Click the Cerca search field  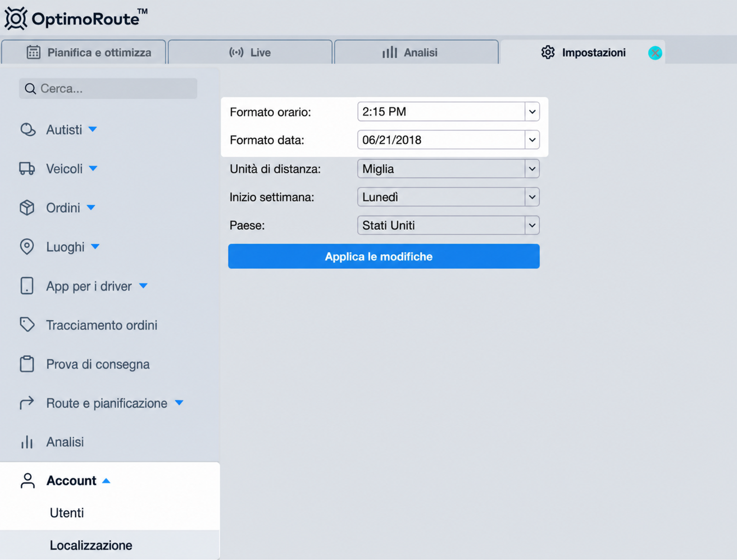108,88
